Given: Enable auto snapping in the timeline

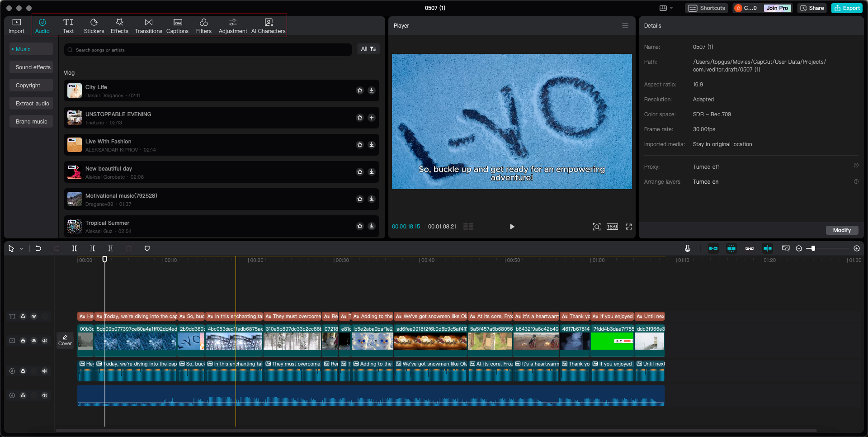Looking at the screenshot, I should point(731,248).
